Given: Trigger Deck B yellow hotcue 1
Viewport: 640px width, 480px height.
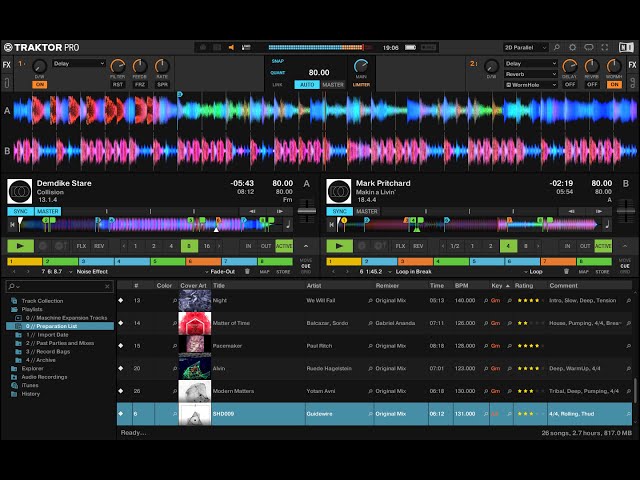Looking at the screenshot, I should click(x=344, y=262).
